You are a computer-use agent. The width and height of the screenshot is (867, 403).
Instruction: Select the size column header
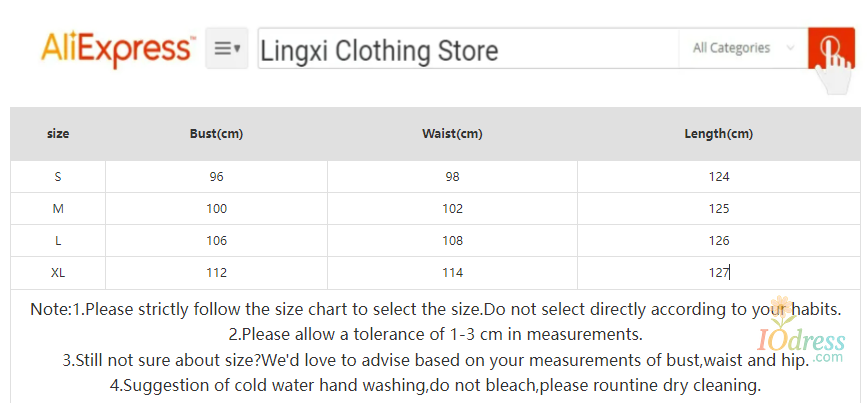[x=58, y=134]
